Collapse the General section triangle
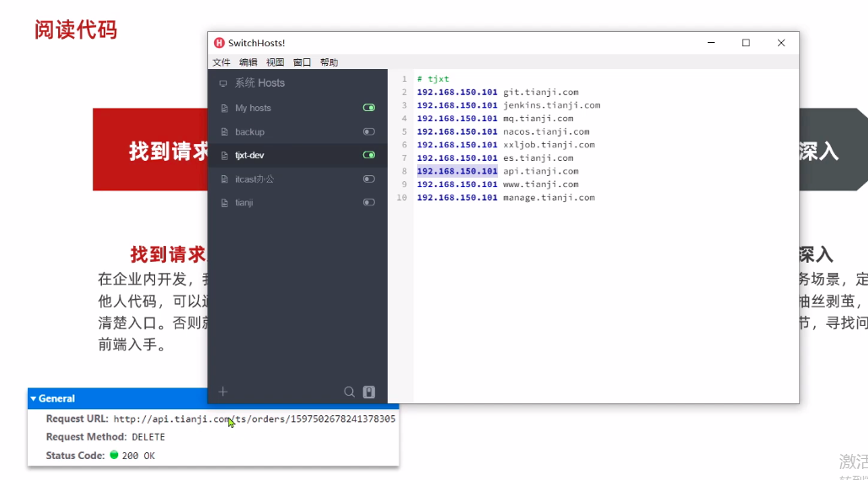Screen dimensions: 868x480 coord(33,398)
